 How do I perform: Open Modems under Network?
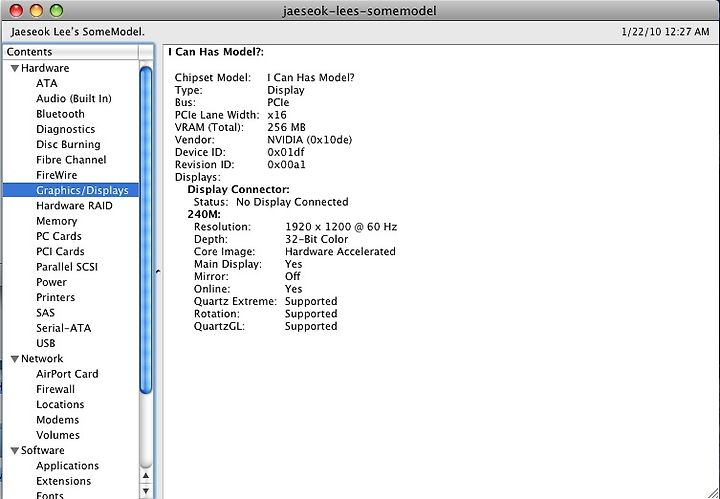pyautogui.click(x=57, y=420)
